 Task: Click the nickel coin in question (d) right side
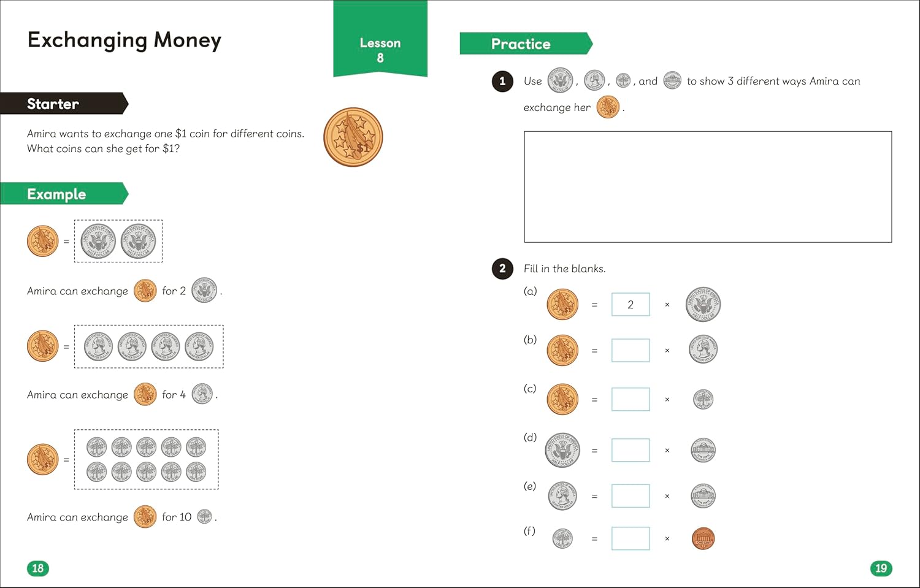(703, 450)
